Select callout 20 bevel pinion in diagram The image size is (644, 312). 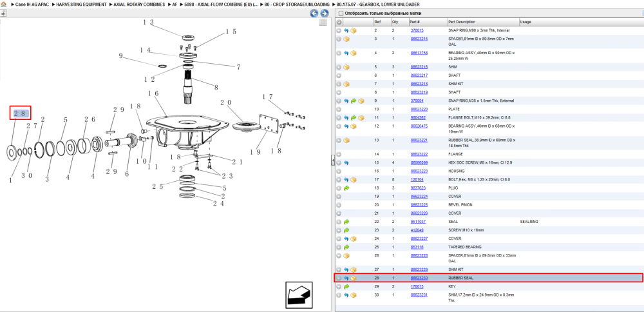tap(226, 102)
